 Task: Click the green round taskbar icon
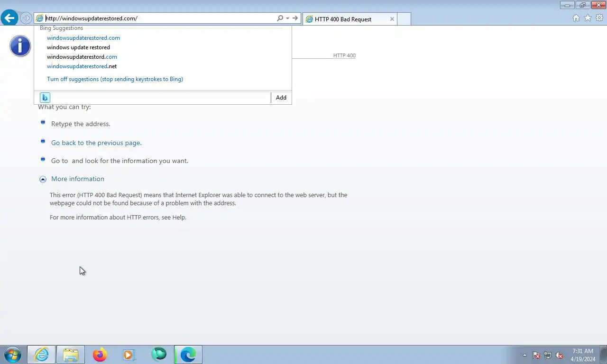[159, 355]
